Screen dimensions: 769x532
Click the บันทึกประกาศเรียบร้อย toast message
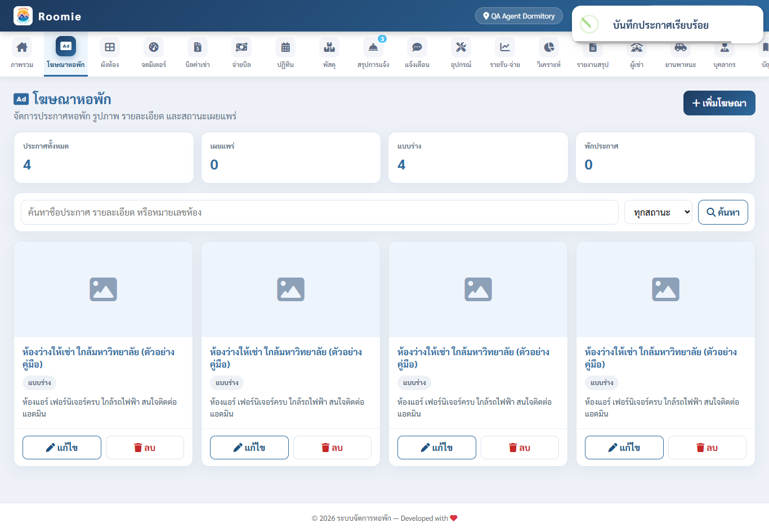[668, 25]
